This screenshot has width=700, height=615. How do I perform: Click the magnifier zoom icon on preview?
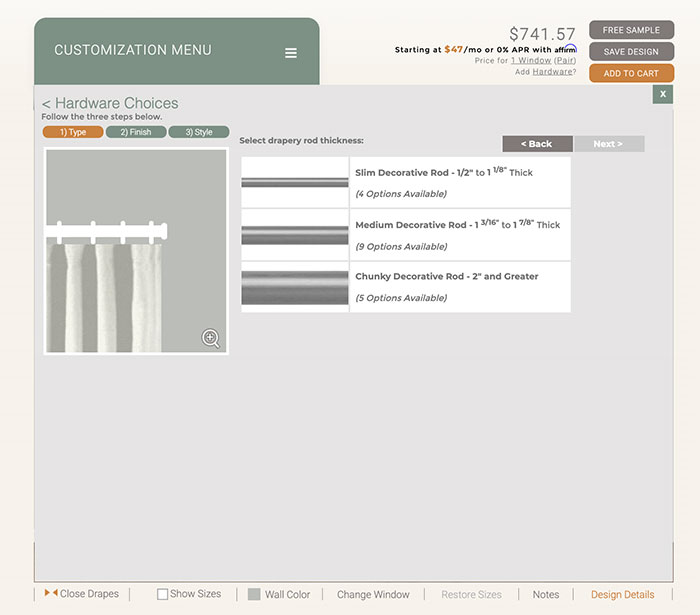click(211, 338)
